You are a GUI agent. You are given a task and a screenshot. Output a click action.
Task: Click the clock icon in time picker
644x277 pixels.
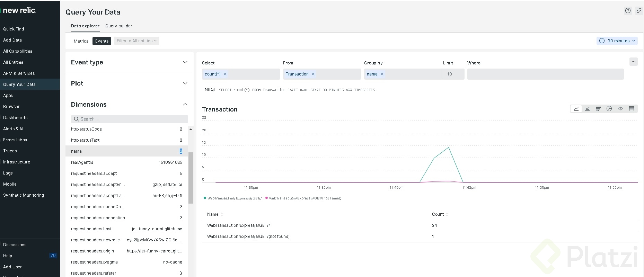602,41
